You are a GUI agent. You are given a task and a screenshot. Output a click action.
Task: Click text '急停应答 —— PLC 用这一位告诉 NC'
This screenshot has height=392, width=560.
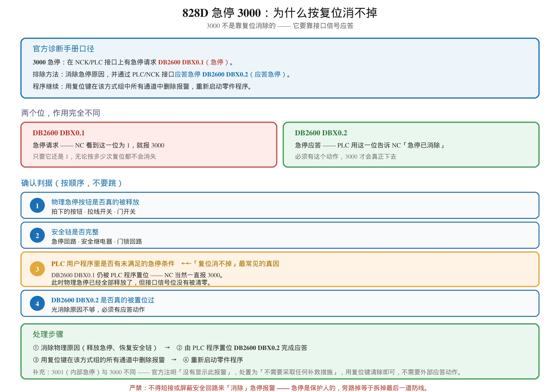point(348,145)
